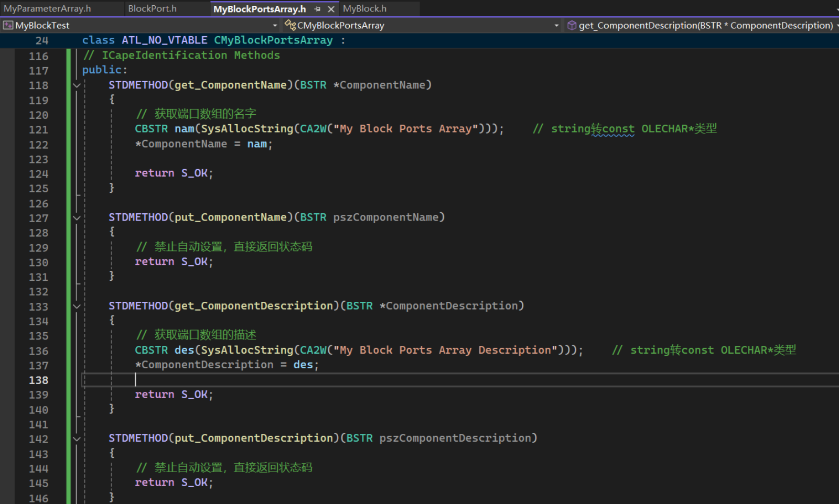This screenshot has height=504, width=839.
Task: Open the BlockPort.h tab
Action: [152, 8]
